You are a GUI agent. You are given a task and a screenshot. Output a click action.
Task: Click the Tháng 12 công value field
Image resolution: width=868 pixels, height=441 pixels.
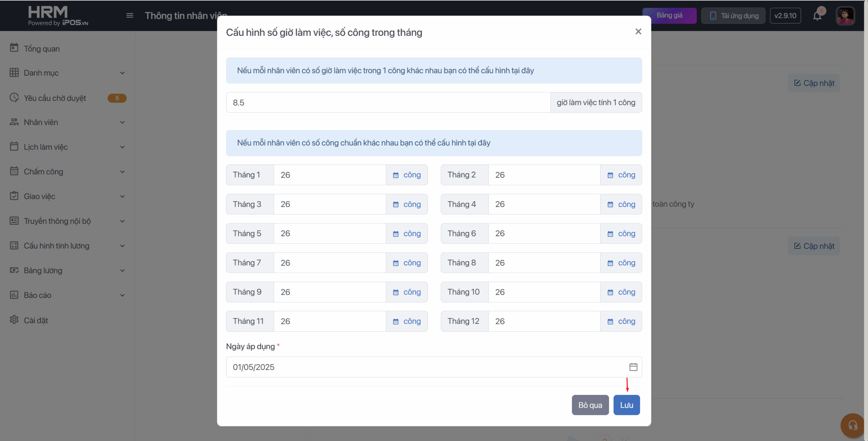tap(544, 321)
